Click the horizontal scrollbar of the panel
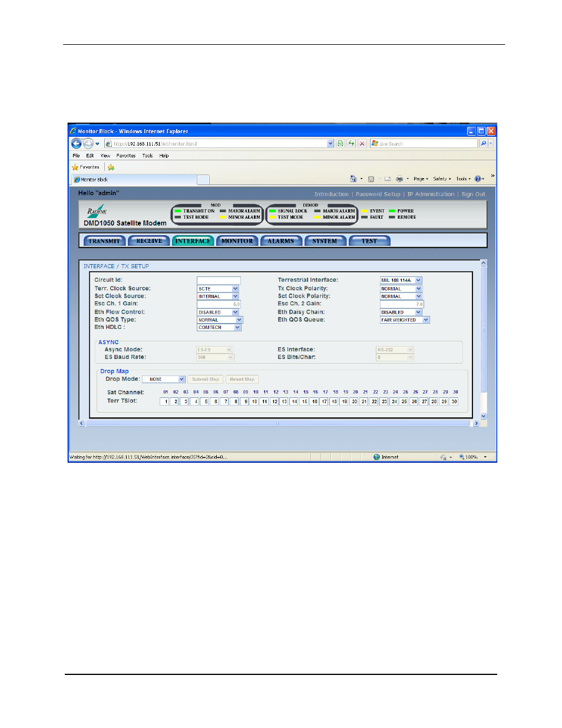Viewport: 562px width, 728px height. point(277,423)
